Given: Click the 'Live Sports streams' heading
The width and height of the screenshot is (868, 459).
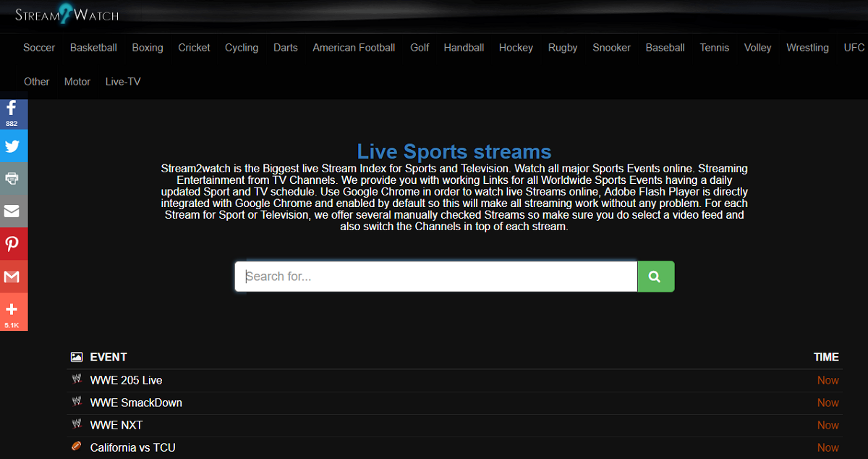Looking at the screenshot, I should [454, 151].
